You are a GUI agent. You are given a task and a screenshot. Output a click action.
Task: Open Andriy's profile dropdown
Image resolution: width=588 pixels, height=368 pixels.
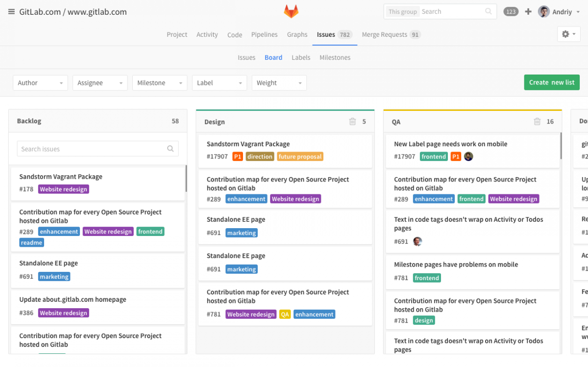(559, 11)
